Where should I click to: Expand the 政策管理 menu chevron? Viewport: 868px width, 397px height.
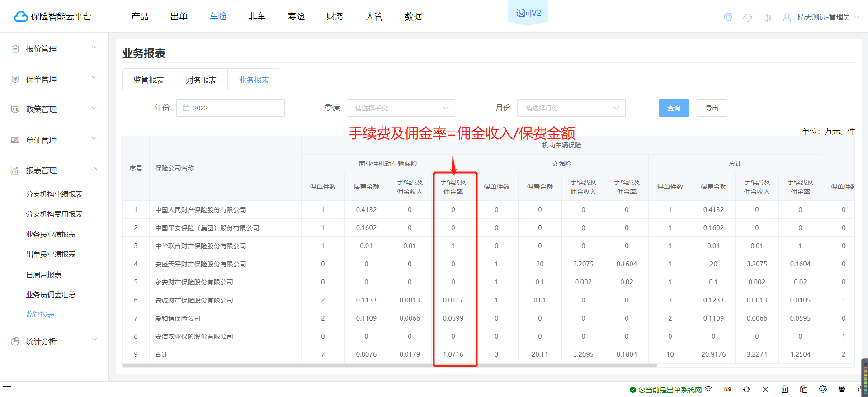[x=94, y=108]
